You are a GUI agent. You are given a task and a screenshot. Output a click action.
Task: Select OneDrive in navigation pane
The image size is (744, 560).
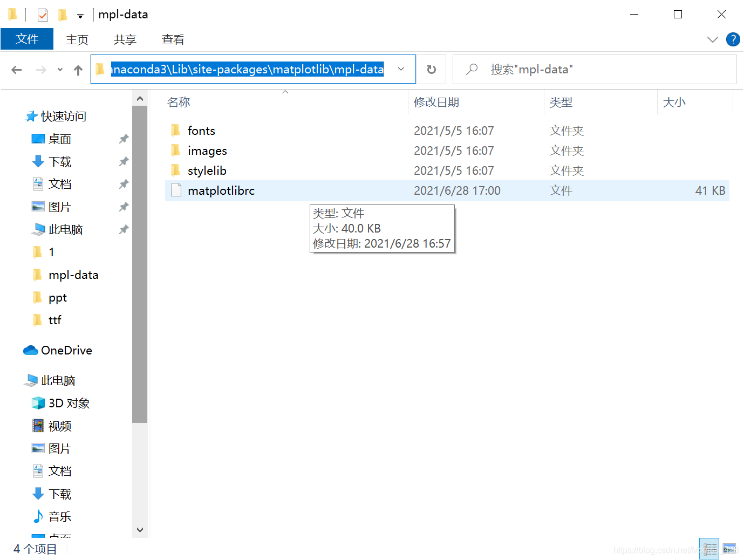click(x=66, y=351)
